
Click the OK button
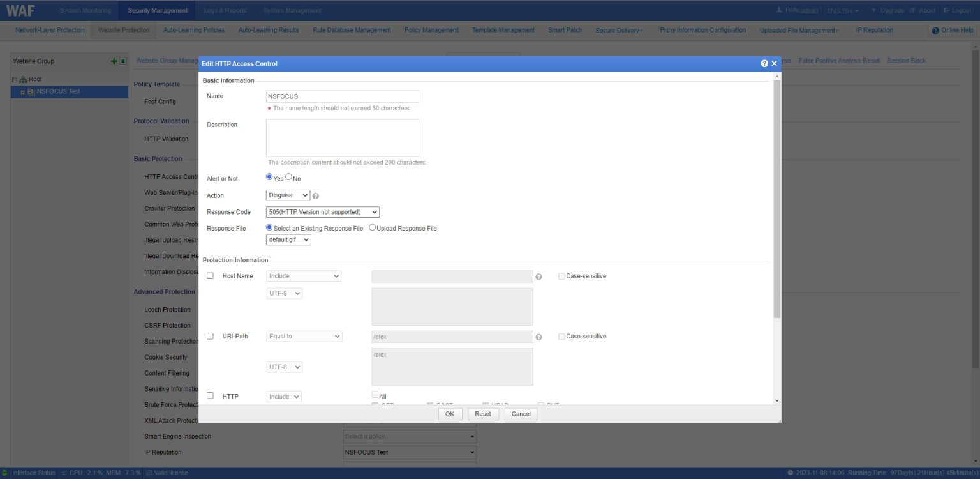coord(450,413)
